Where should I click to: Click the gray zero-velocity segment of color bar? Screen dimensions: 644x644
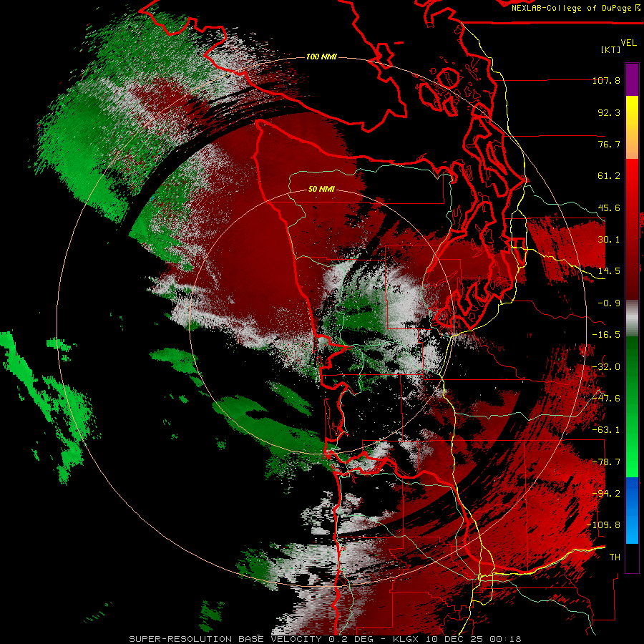[x=632, y=318]
